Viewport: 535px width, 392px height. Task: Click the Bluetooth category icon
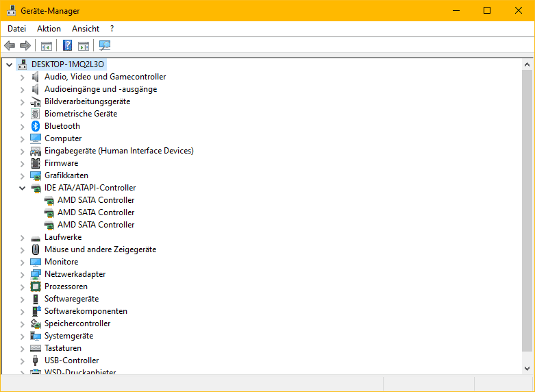tap(36, 126)
